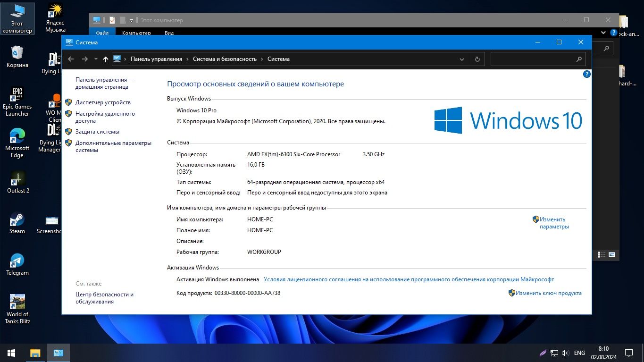Go back in the Система window
Image resolution: width=644 pixels, height=362 pixels.
71,59
